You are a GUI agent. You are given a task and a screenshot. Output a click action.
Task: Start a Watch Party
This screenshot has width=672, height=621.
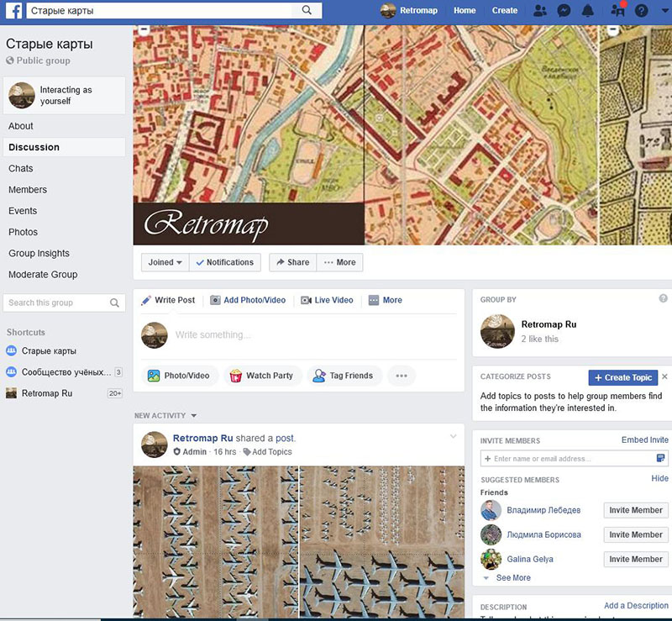(261, 376)
